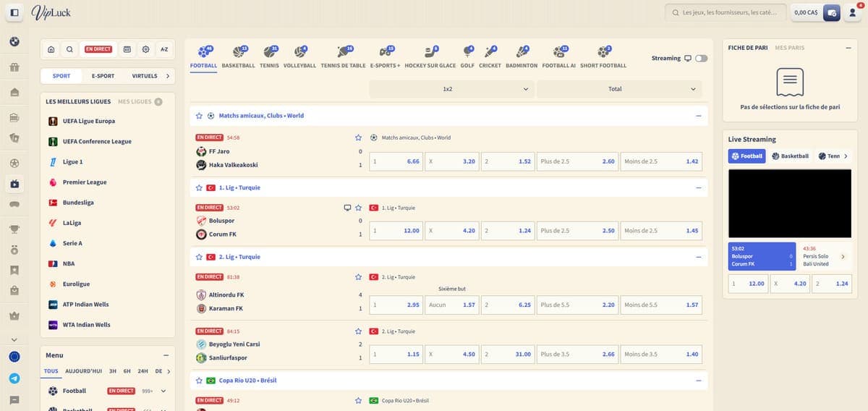Switch to the E-SPORT tab
Screen dimensions: 868x411
[103, 76]
